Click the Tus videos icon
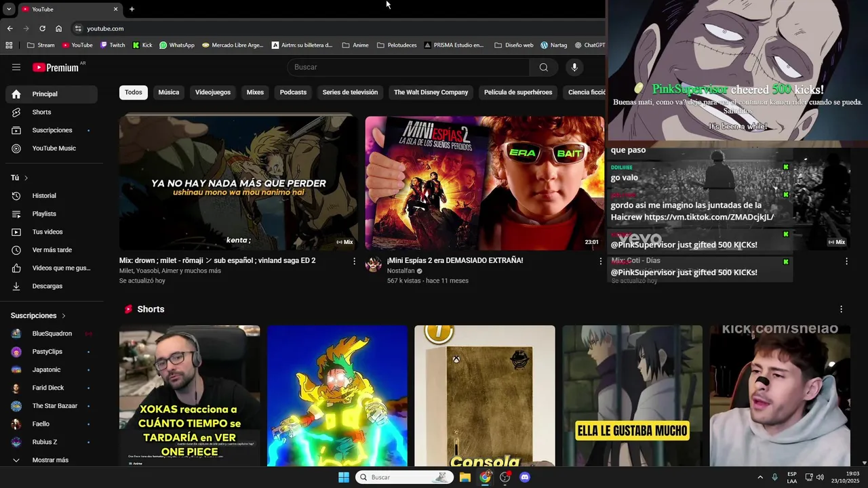868x488 pixels. pyautogui.click(x=16, y=232)
